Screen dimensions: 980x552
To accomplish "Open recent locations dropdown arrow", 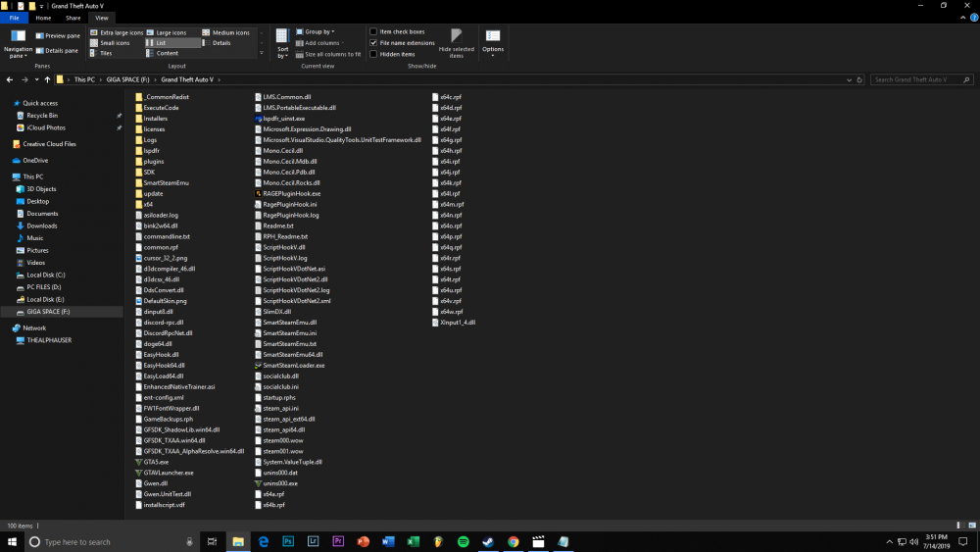I will [37, 80].
